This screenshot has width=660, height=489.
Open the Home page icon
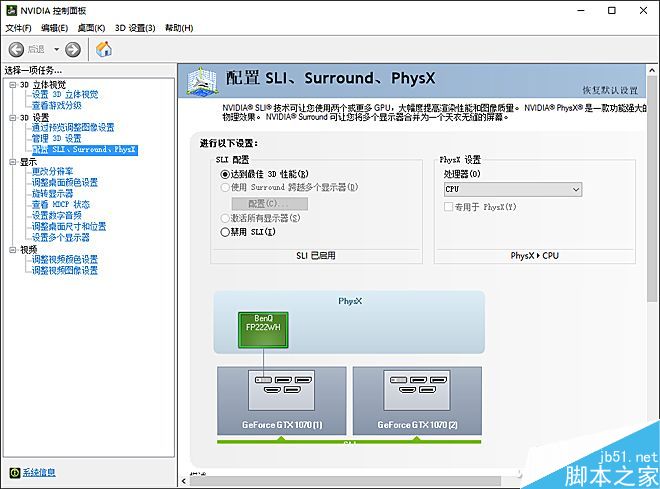click(104, 49)
